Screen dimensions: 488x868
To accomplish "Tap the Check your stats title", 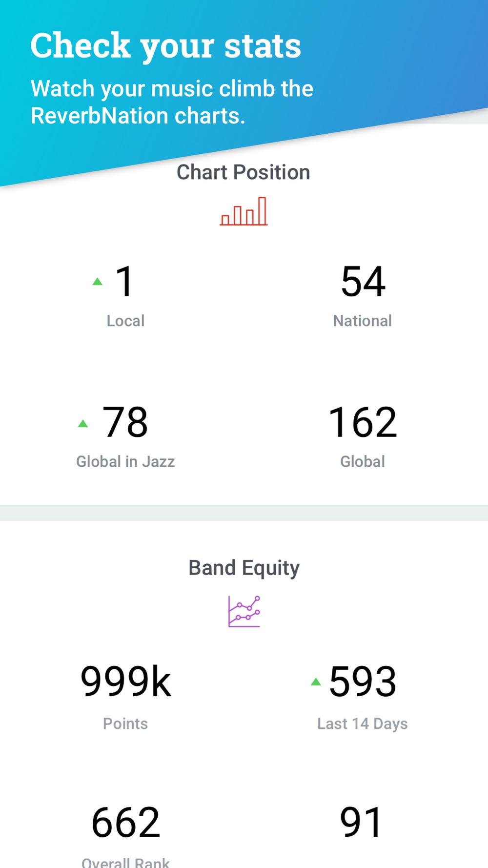I will [x=166, y=46].
